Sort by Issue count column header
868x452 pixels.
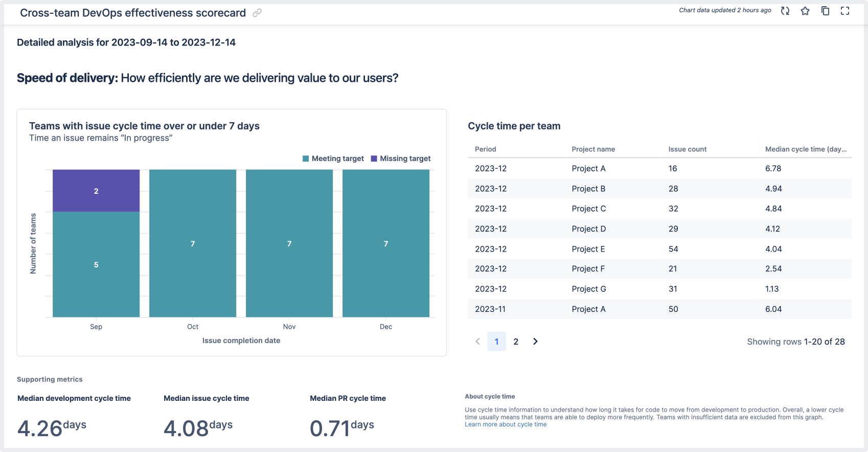click(x=688, y=149)
